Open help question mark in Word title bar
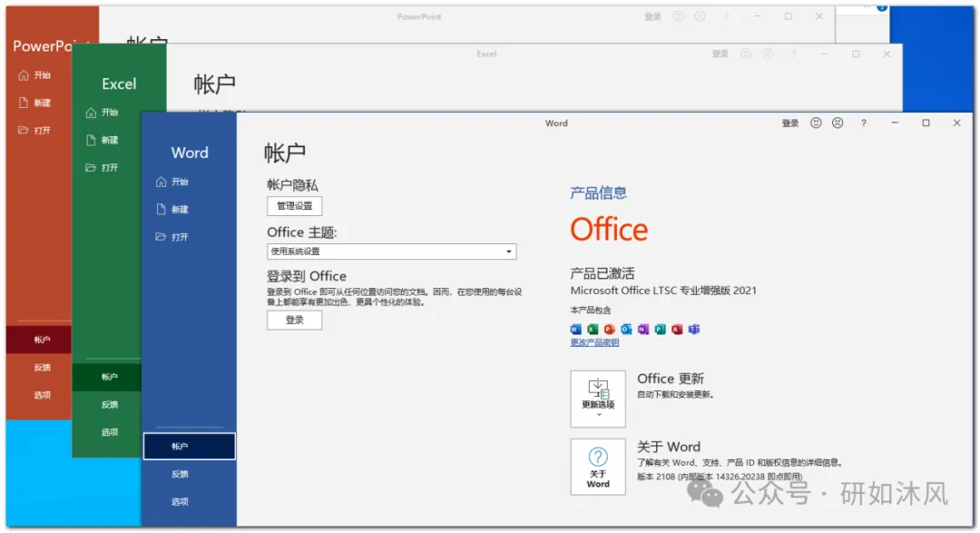This screenshot has height=533, width=980. (x=864, y=123)
